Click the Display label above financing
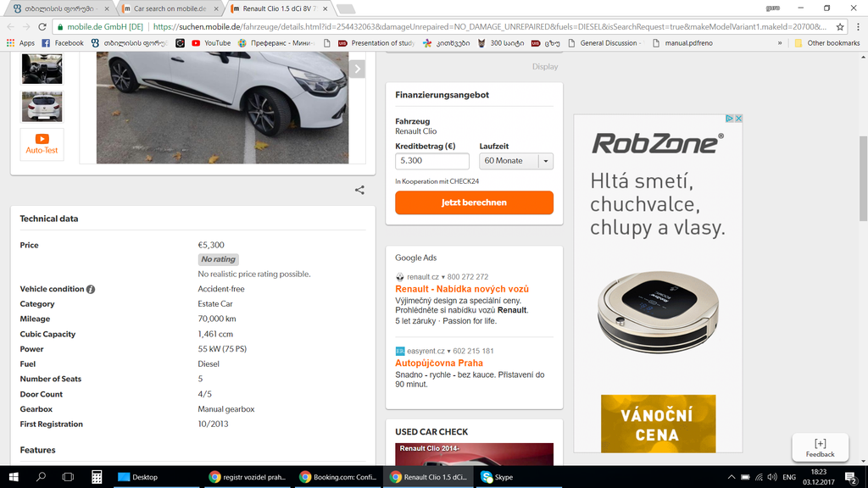This screenshot has width=868, height=488. click(x=545, y=66)
